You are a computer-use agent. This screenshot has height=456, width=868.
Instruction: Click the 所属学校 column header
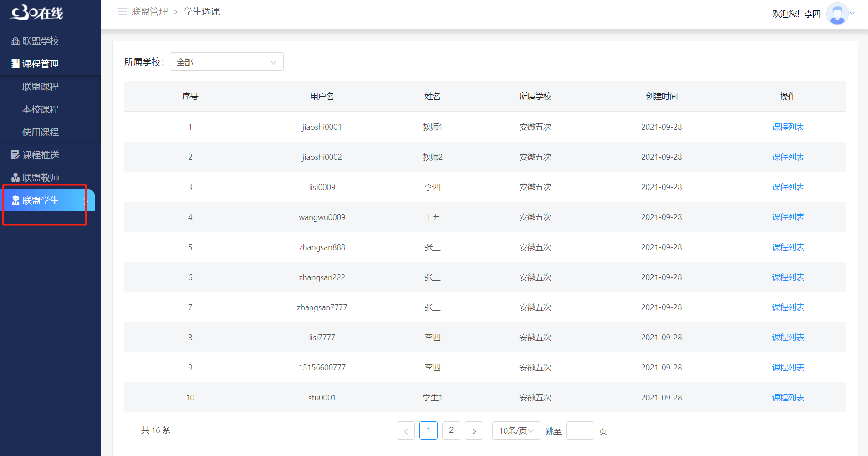coord(536,97)
